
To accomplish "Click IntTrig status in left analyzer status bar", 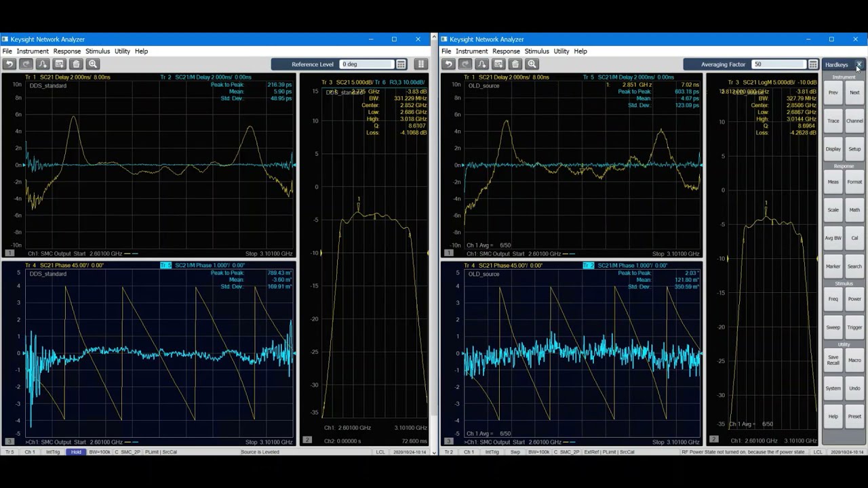I will [52, 452].
